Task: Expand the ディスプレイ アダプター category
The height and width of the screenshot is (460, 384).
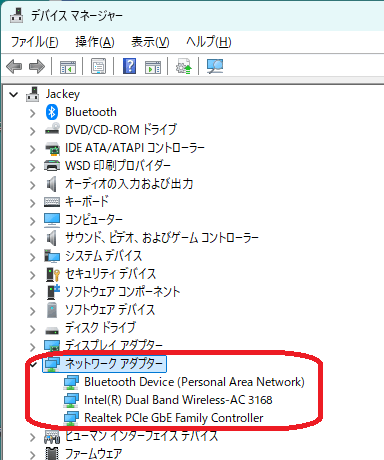Action: click(32, 347)
